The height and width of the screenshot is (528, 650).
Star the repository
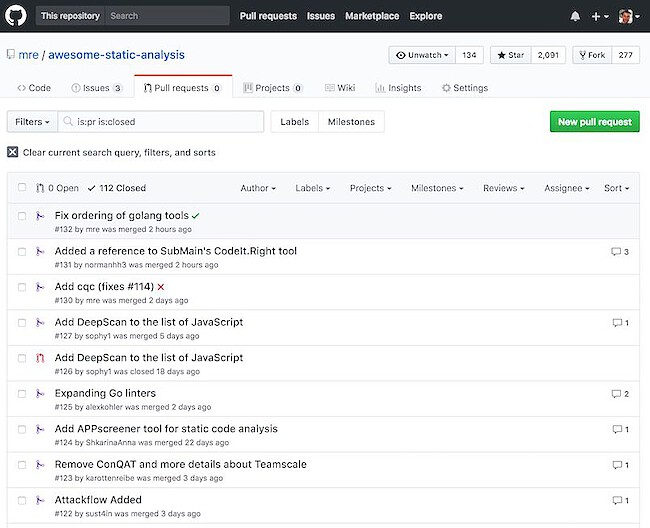[x=511, y=55]
